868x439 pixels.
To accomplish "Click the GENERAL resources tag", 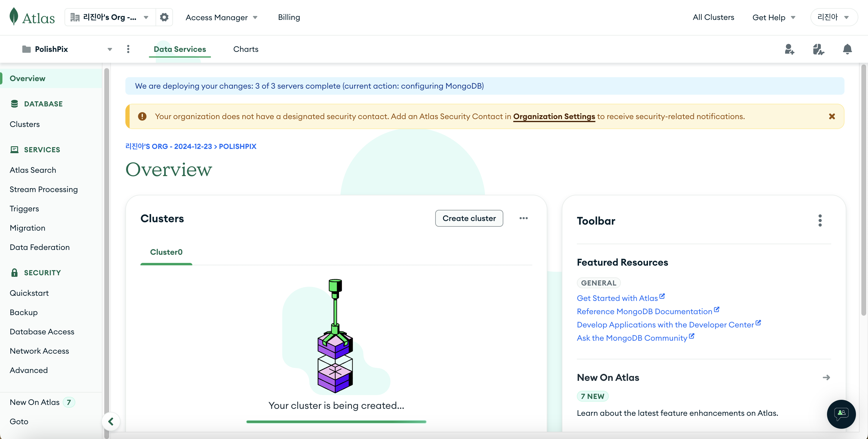I will [x=599, y=283].
